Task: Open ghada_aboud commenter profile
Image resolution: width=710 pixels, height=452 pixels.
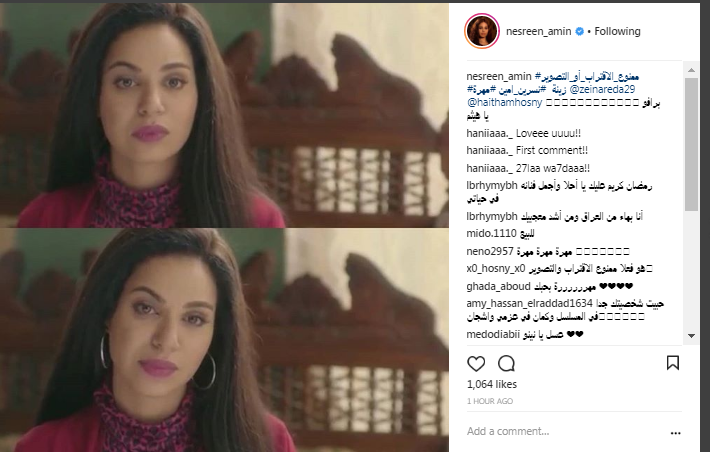Action: (498, 286)
